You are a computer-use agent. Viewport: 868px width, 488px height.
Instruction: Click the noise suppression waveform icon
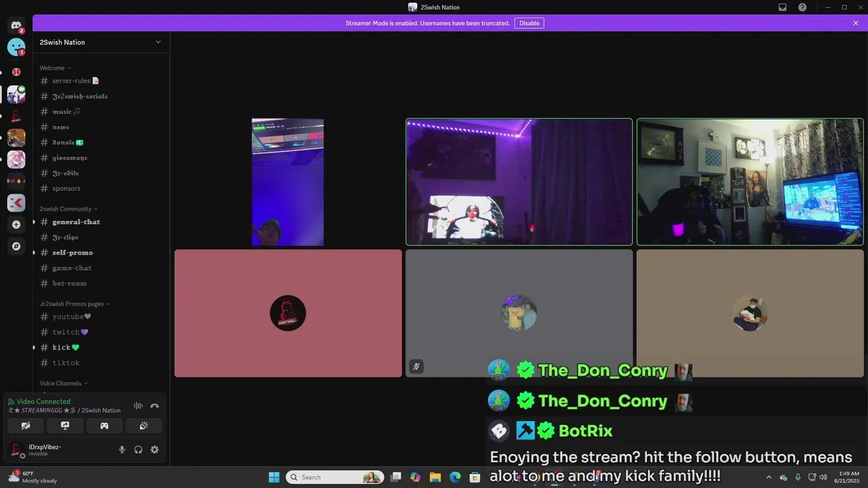click(x=138, y=406)
